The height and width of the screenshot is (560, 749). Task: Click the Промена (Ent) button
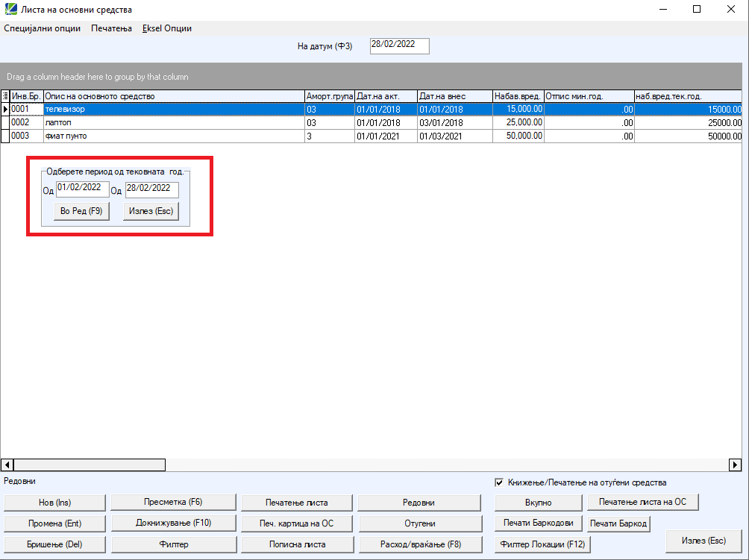(54, 523)
